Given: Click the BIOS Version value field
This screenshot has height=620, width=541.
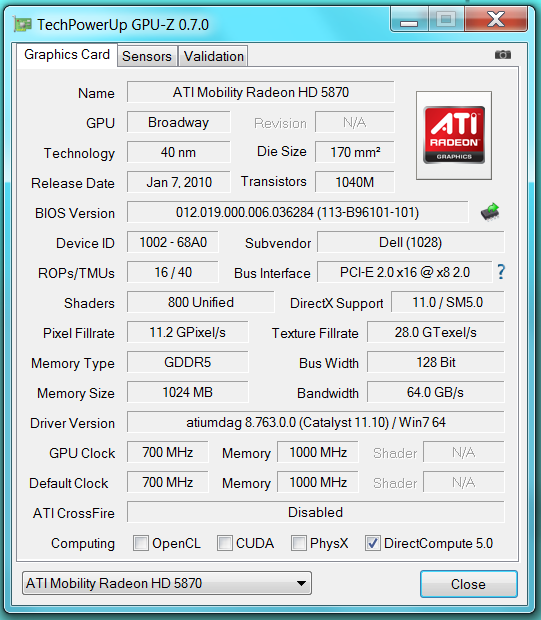Looking at the screenshot, I should 298,212.
